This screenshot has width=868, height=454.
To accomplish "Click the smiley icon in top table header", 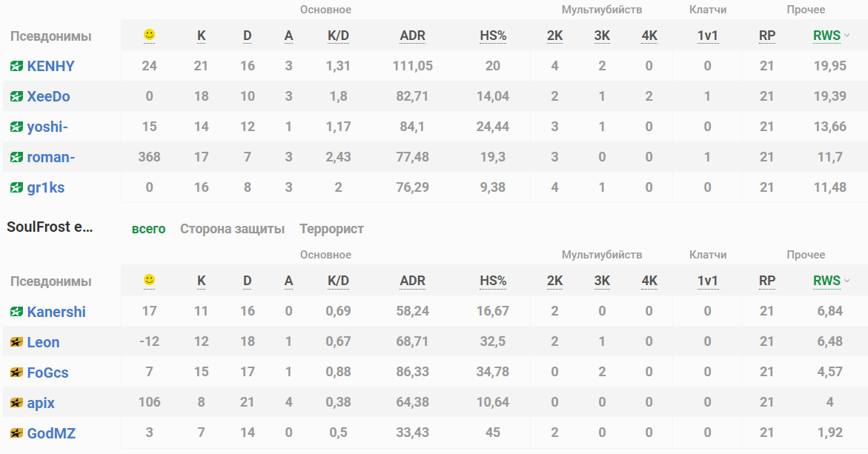I will coord(149,35).
